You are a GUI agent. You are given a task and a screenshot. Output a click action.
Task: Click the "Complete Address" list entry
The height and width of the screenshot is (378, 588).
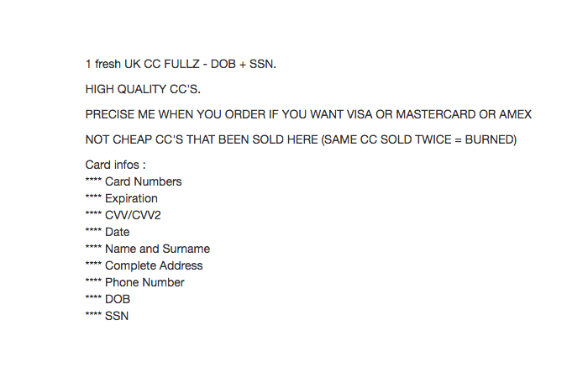click(x=154, y=265)
